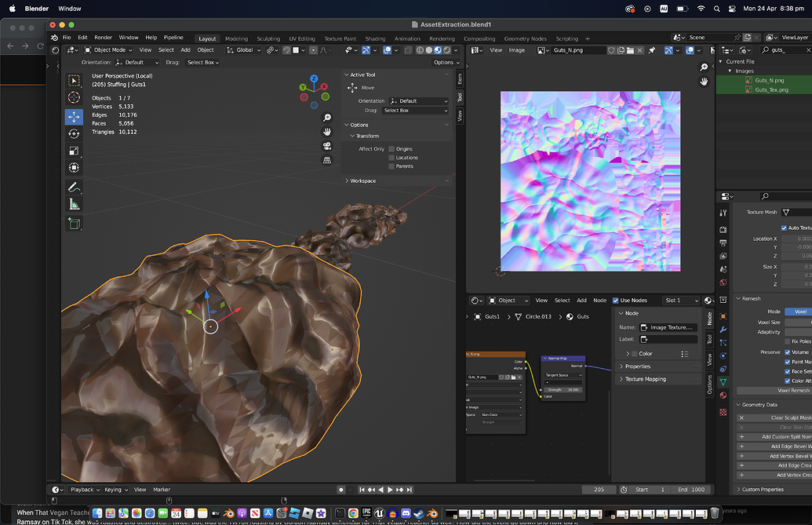
Task: Click the viewport zoom magnifier icon
Action: tap(327, 118)
